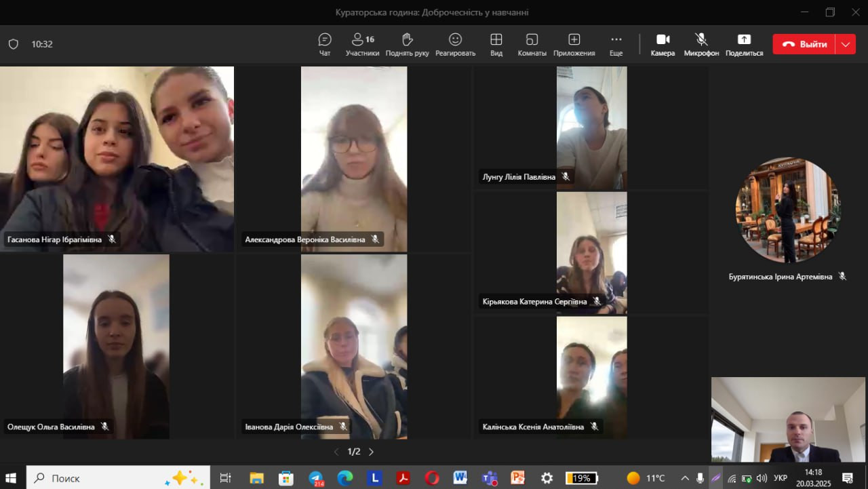Click the muted mic icon for Бурятинська
Image resolution: width=868 pixels, height=489 pixels.
(842, 277)
